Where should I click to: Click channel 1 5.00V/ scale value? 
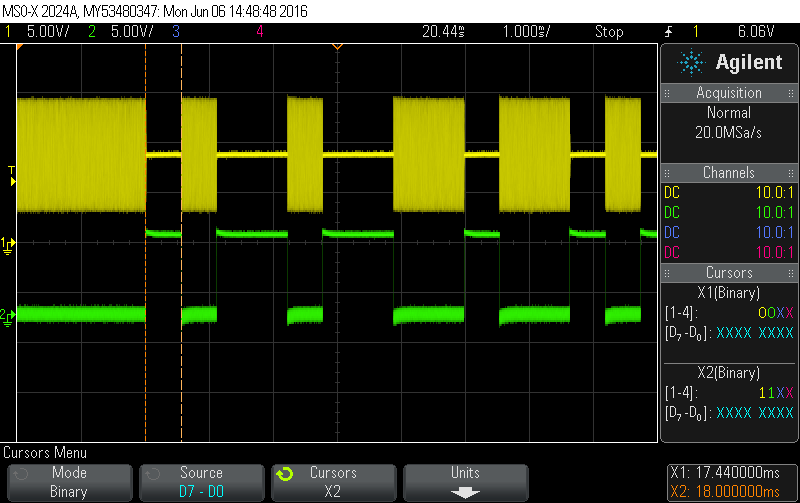48,32
